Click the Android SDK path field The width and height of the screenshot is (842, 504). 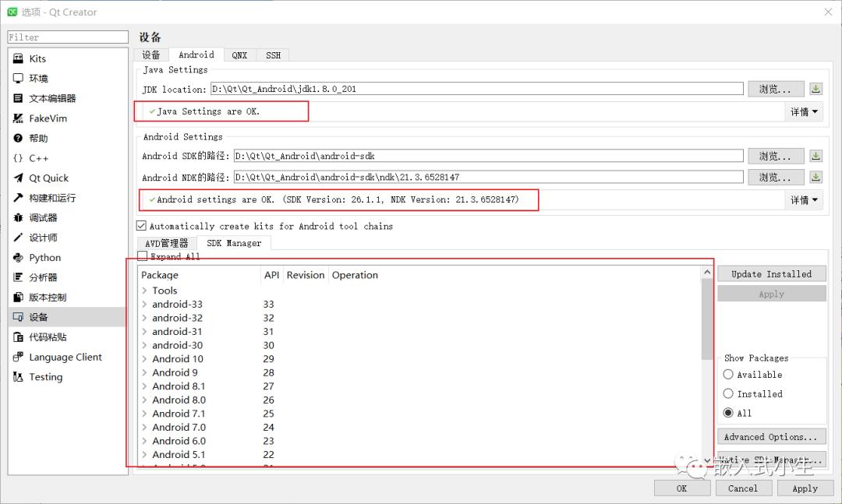tap(489, 156)
